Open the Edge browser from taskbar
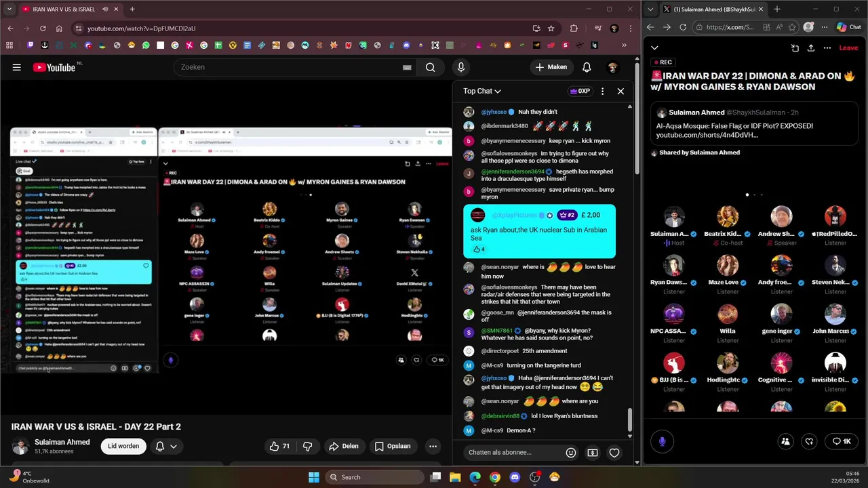The width and height of the screenshot is (868, 488). tap(475, 477)
